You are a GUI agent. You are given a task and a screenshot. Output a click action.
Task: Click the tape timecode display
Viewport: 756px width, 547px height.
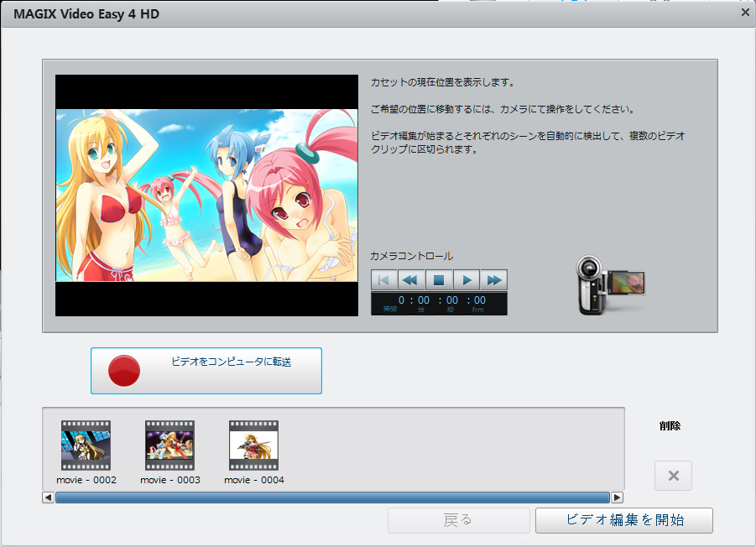pos(439,304)
